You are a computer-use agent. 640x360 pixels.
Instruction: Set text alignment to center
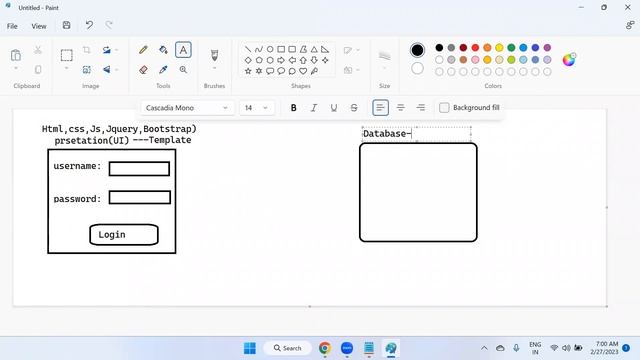(x=400, y=108)
